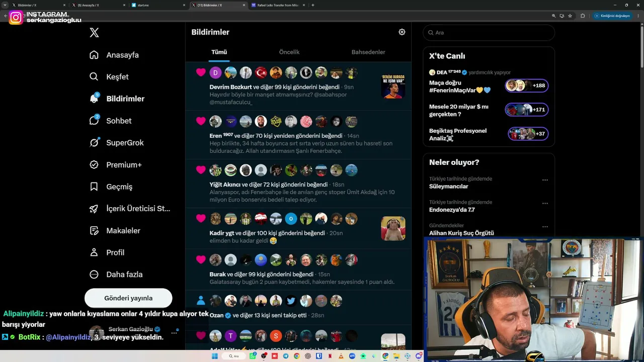Open WhatsApp from the taskbar
This screenshot has width=644, height=362.
pos(253,356)
